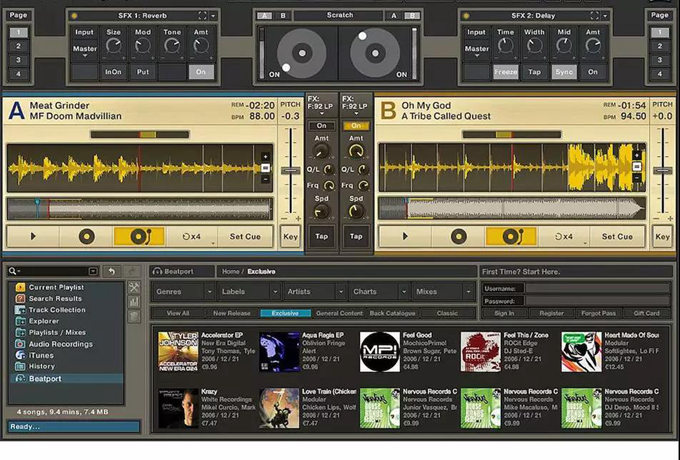680x460 pixels.
Task: Switch to View All tab
Action: click(178, 313)
